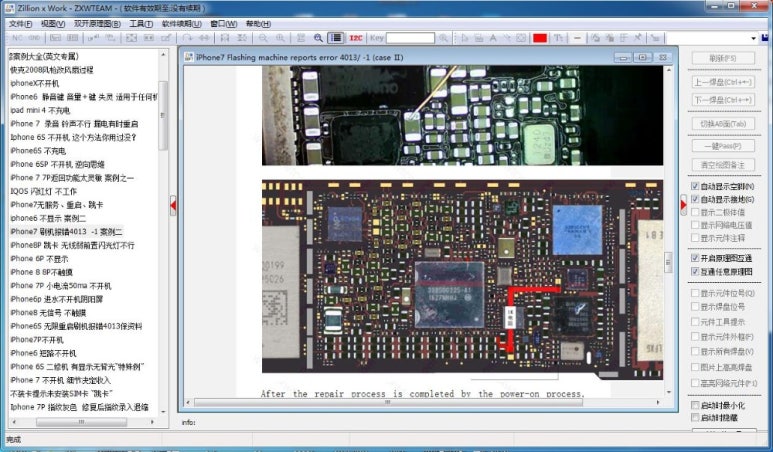This screenshot has height=452, width=773.
Task: Select the text 'A' annotation tool
Action: coord(492,38)
